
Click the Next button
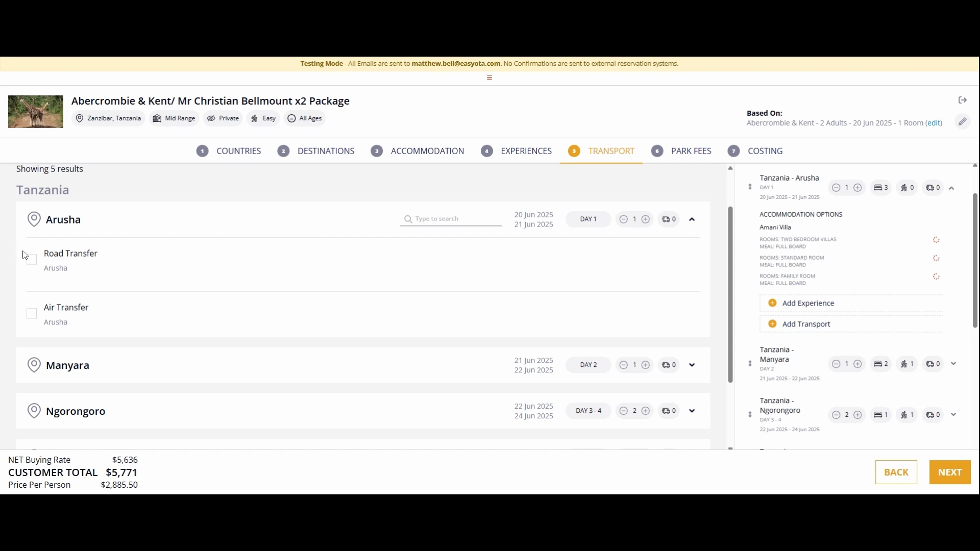point(950,472)
